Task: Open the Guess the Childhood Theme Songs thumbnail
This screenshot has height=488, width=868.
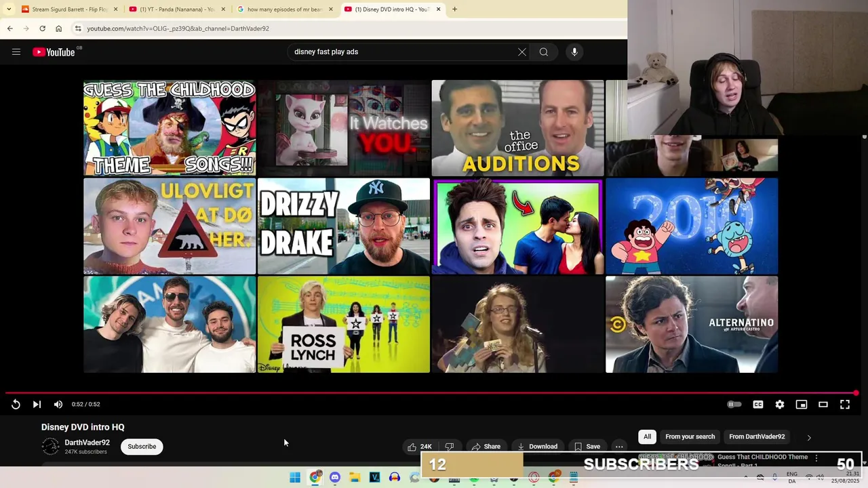Action: [x=170, y=128]
